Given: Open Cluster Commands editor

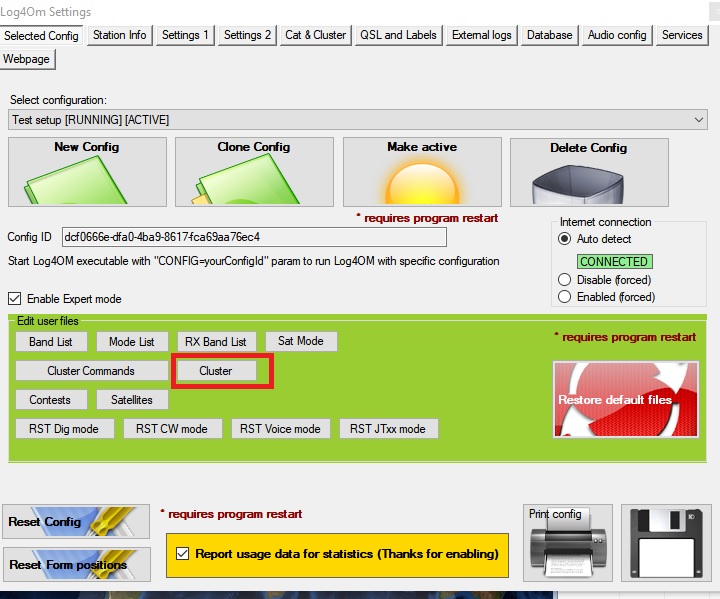Looking at the screenshot, I should coord(91,370).
